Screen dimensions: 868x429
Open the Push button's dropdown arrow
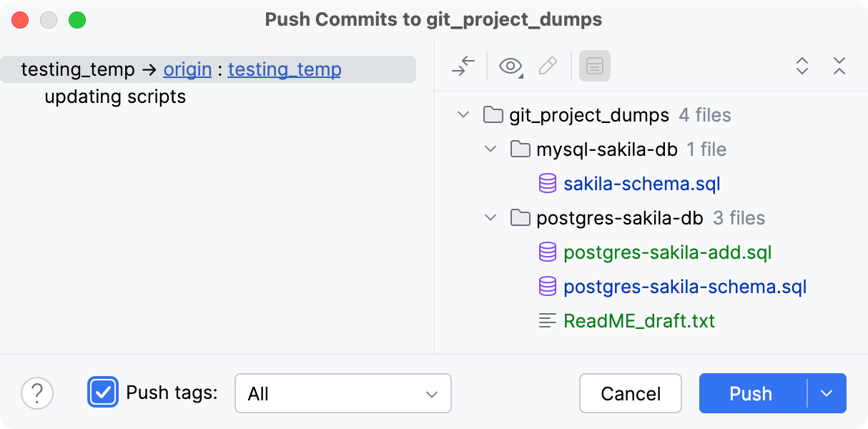827,393
